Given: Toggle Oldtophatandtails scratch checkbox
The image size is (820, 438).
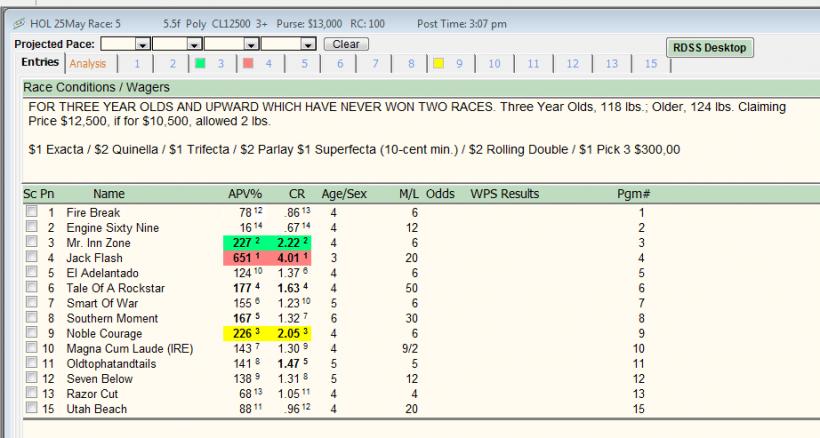Looking at the screenshot, I should pyautogui.click(x=32, y=363).
